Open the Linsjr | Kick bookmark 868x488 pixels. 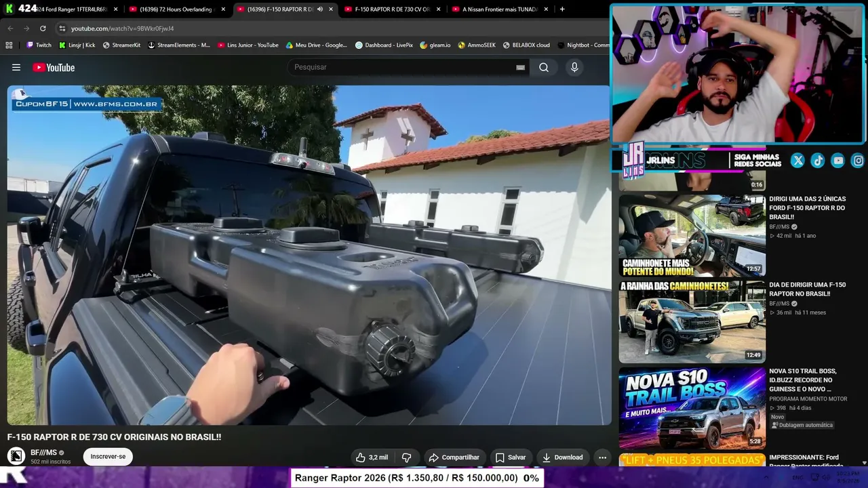[x=77, y=45]
